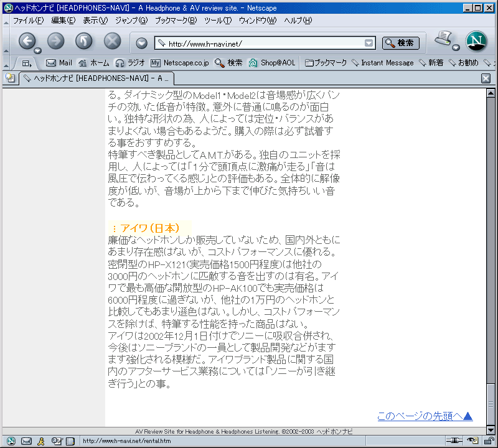498x448 pixels.
Task: Open the お勧め link on personal toolbar
Action: (x=463, y=63)
